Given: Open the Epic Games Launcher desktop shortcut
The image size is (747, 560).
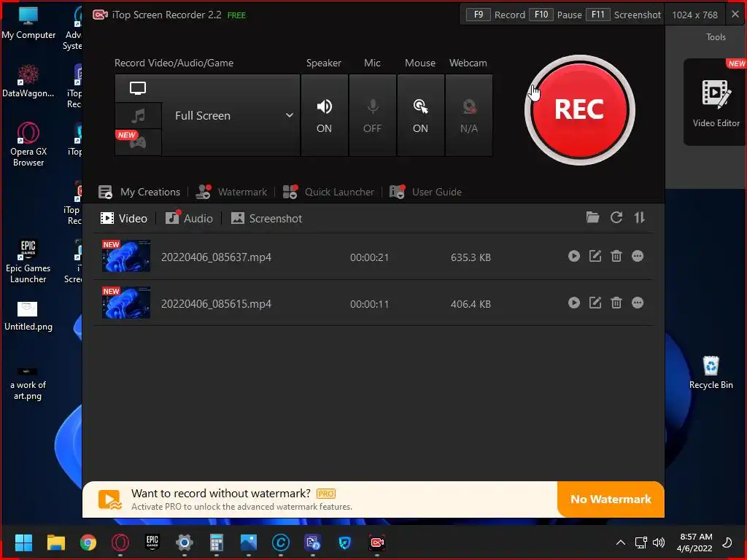Looking at the screenshot, I should click(x=28, y=262).
